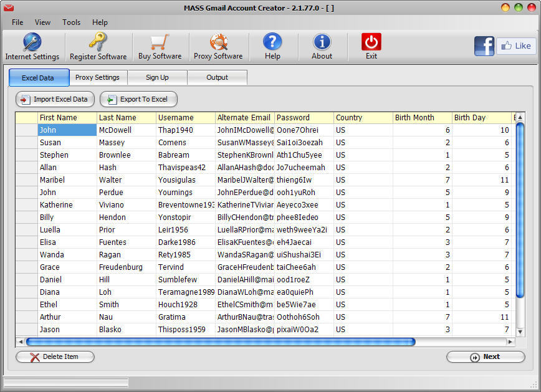This screenshot has width=541, height=392.
Task: Select last name cell "Viviano"
Action: click(x=127, y=204)
